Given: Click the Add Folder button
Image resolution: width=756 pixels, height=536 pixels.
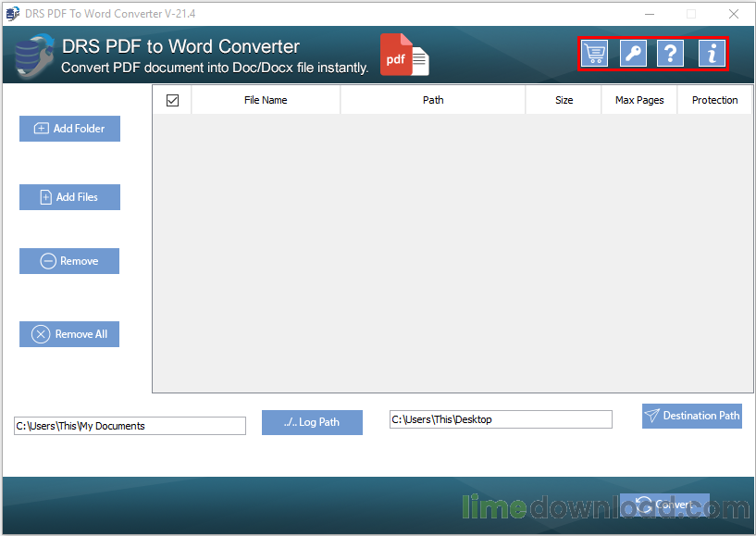Looking at the screenshot, I should coord(70,129).
